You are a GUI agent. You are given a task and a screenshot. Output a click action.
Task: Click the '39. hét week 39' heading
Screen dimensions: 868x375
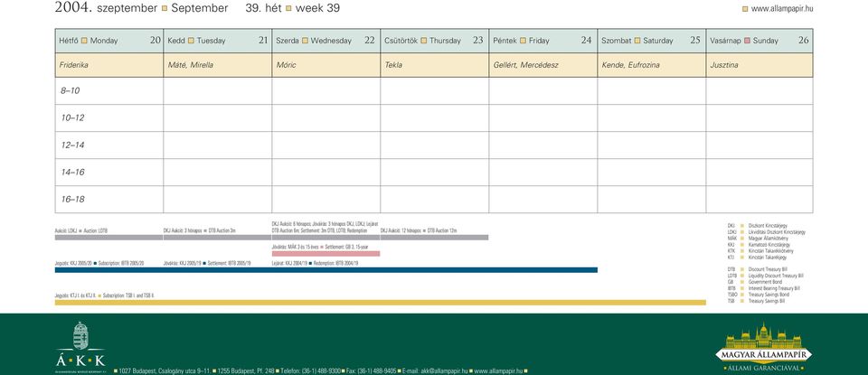pyautogui.click(x=293, y=8)
